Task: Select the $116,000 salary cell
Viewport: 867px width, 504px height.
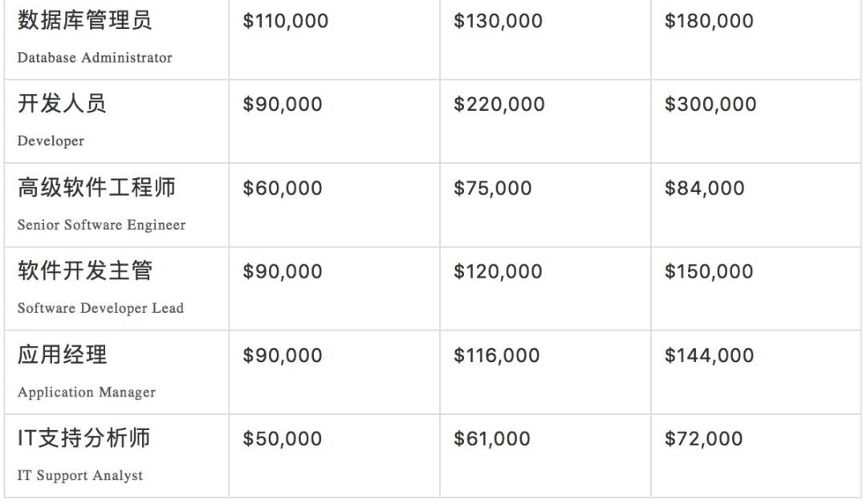Action: pos(496,356)
